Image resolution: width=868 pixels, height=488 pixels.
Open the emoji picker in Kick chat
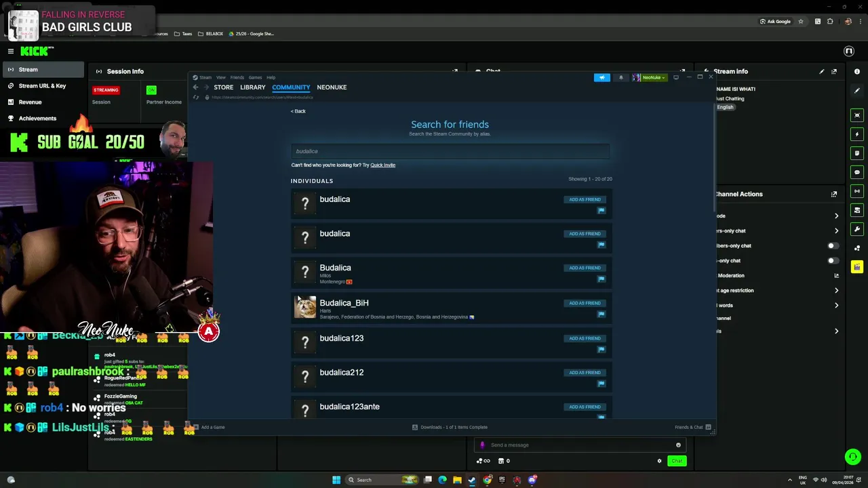coord(678,445)
